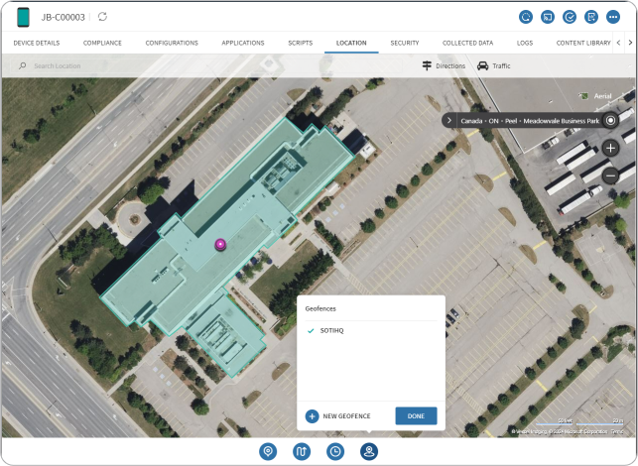
Task: Click the refresh icon beside JB-C00003
Action: [103, 17]
